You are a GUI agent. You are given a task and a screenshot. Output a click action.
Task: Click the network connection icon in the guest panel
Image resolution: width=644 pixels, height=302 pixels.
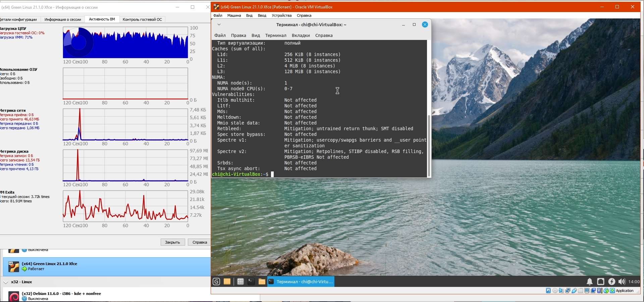[601, 282]
